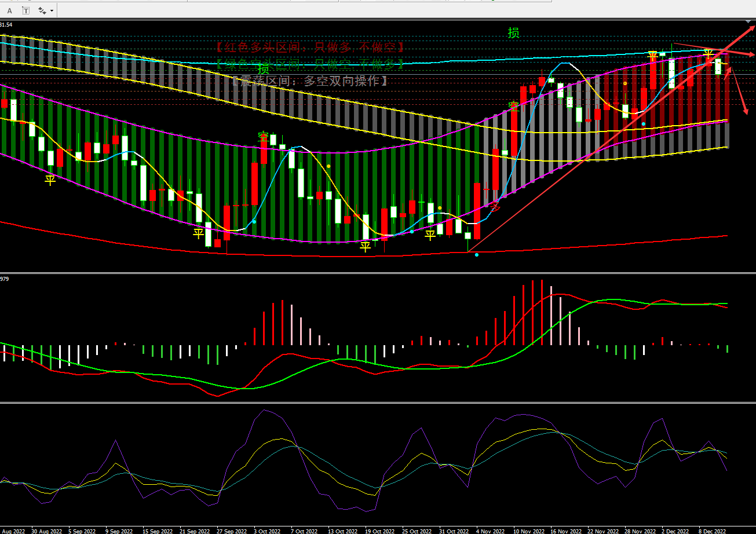This screenshot has height=534, width=756.
Task: Select the red 红色多头区间 text label
Action: [x=310, y=47]
